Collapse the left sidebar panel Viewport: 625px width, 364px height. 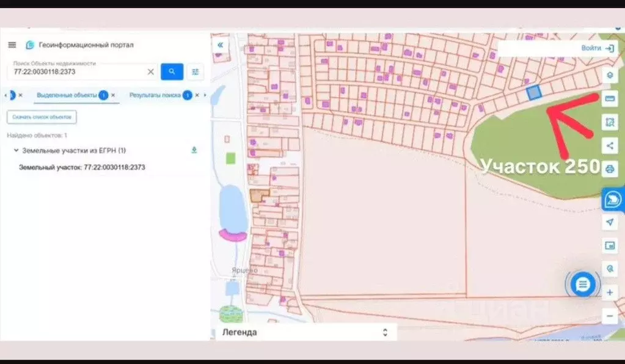coord(220,45)
